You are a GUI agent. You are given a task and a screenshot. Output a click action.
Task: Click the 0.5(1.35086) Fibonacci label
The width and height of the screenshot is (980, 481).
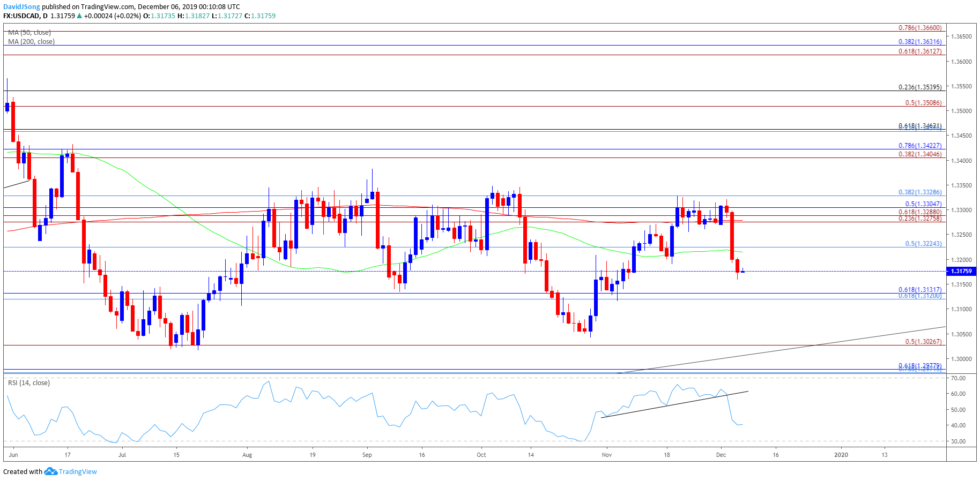tap(923, 103)
